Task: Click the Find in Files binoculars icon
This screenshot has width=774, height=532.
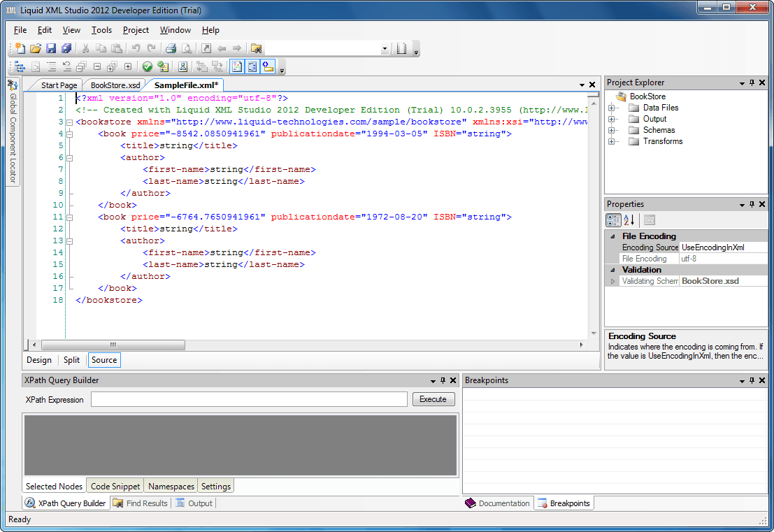Action: coord(256,48)
